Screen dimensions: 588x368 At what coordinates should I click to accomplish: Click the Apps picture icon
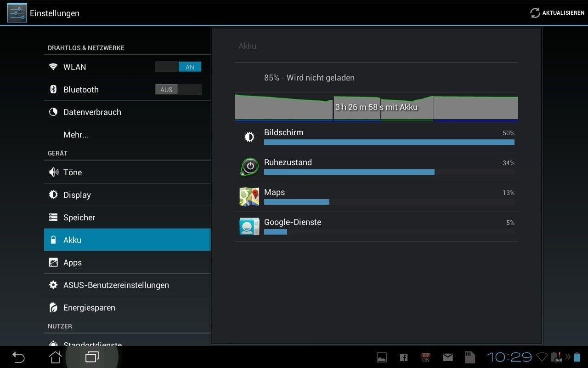(x=53, y=263)
